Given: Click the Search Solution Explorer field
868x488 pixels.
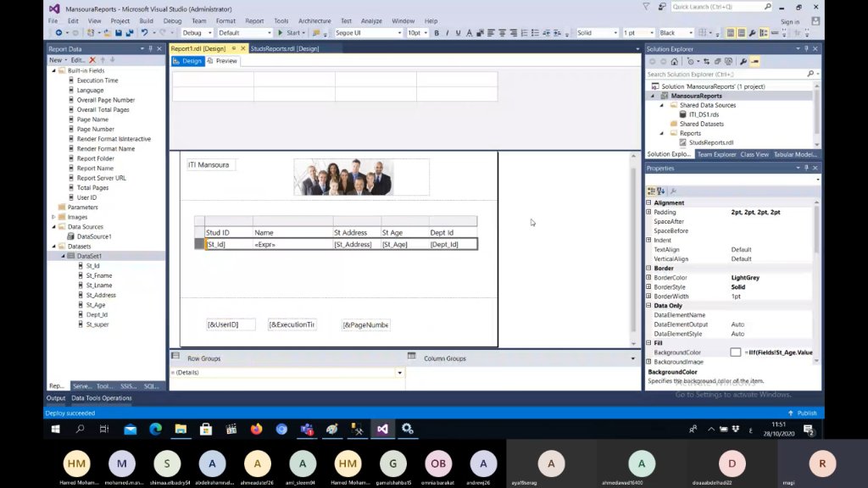Looking at the screenshot, I should (x=726, y=75).
